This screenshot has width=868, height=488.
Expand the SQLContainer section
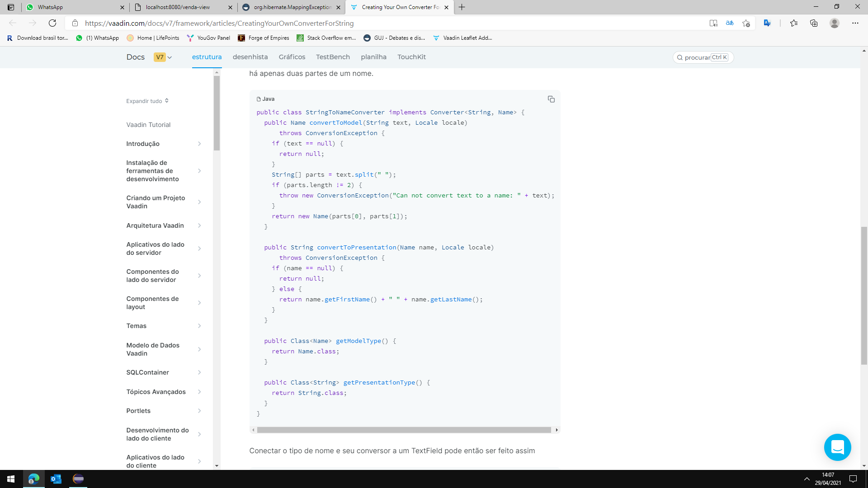click(x=199, y=372)
